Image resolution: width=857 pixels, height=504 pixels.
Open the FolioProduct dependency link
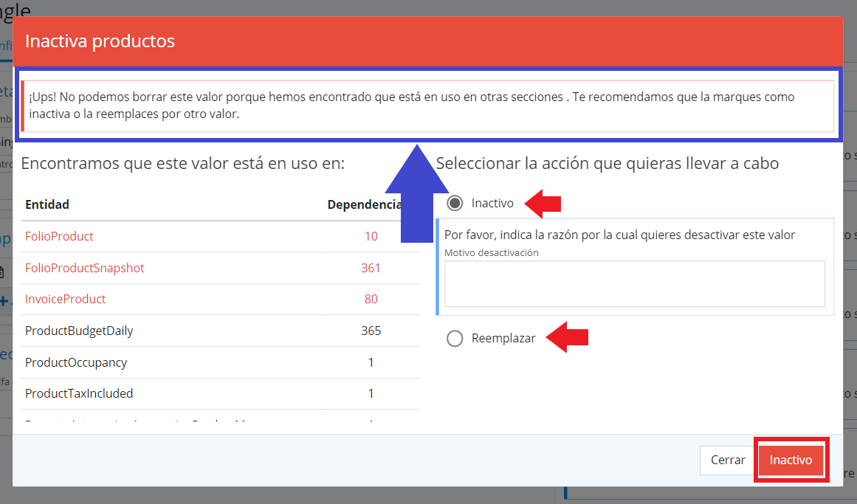click(59, 236)
